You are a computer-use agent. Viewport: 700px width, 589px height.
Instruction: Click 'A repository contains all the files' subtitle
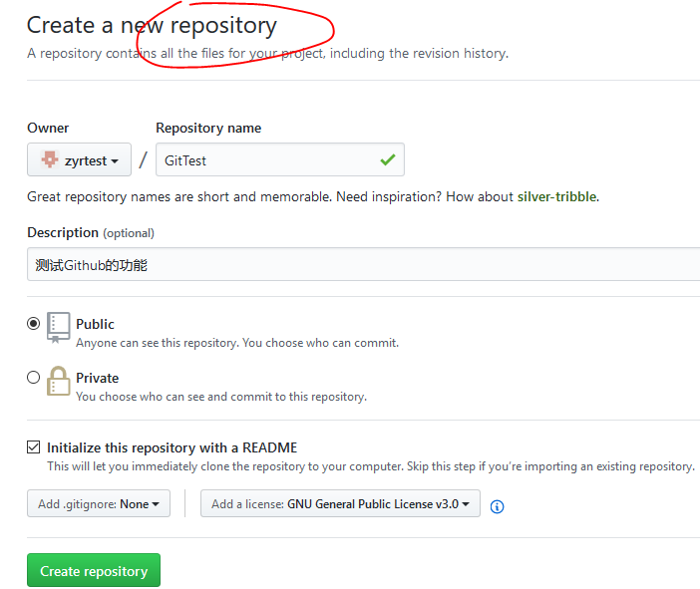pyautogui.click(x=267, y=54)
